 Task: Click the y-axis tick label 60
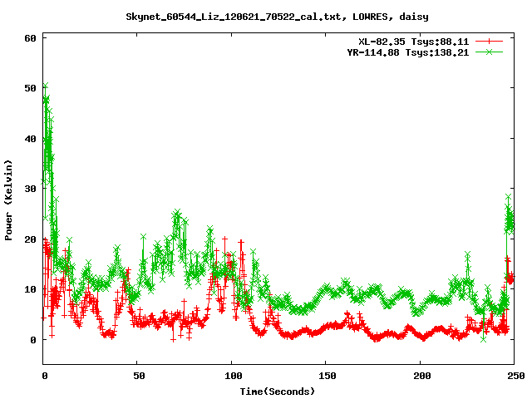tap(30, 38)
